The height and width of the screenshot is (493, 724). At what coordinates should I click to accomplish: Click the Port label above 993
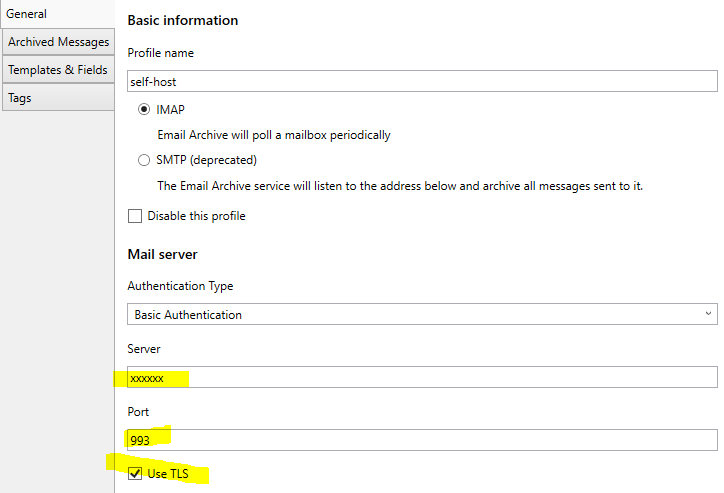pyautogui.click(x=138, y=412)
